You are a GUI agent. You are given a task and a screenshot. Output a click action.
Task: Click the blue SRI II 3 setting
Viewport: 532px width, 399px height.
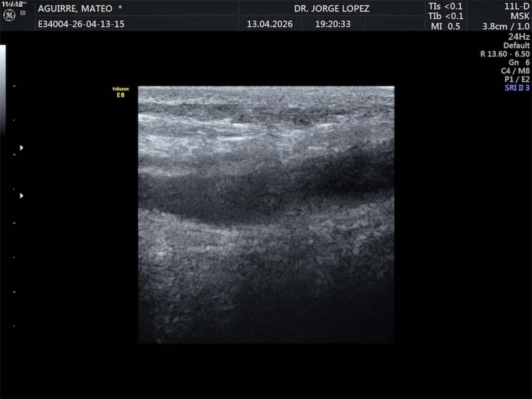tap(517, 88)
